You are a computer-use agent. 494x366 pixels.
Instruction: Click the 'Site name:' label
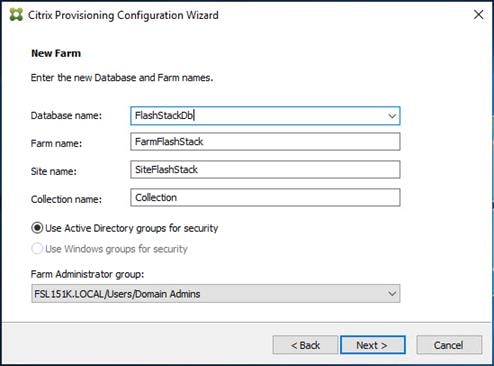54,171
